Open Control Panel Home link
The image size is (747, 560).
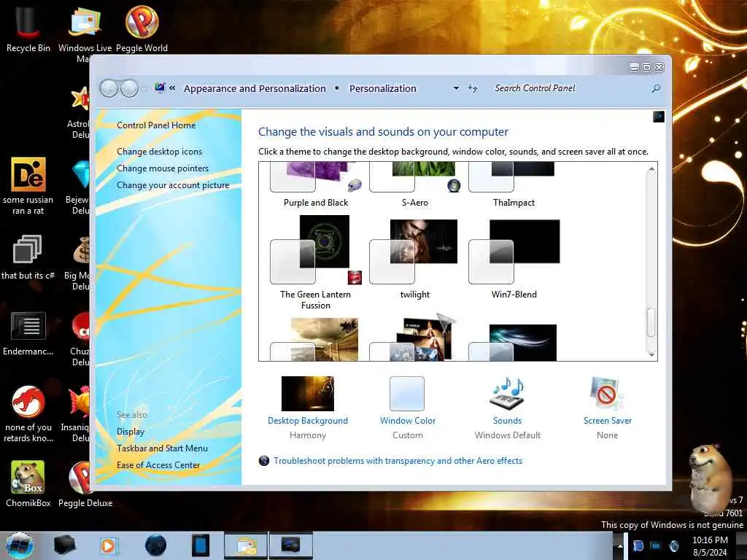point(156,125)
